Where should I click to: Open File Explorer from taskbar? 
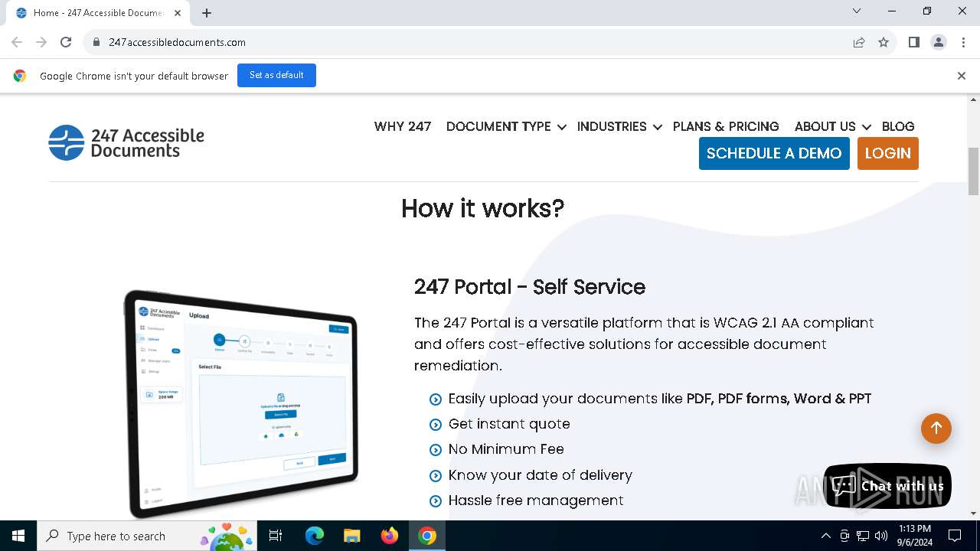tap(351, 536)
